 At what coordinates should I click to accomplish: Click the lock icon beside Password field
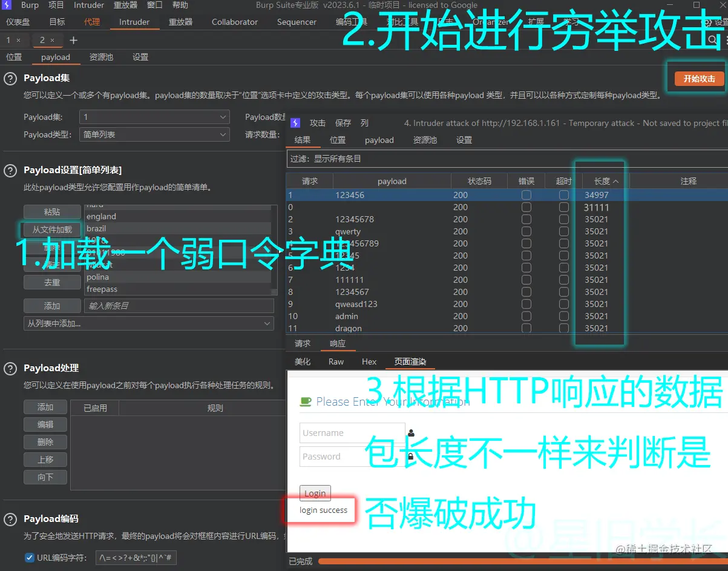[x=411, y=456]
